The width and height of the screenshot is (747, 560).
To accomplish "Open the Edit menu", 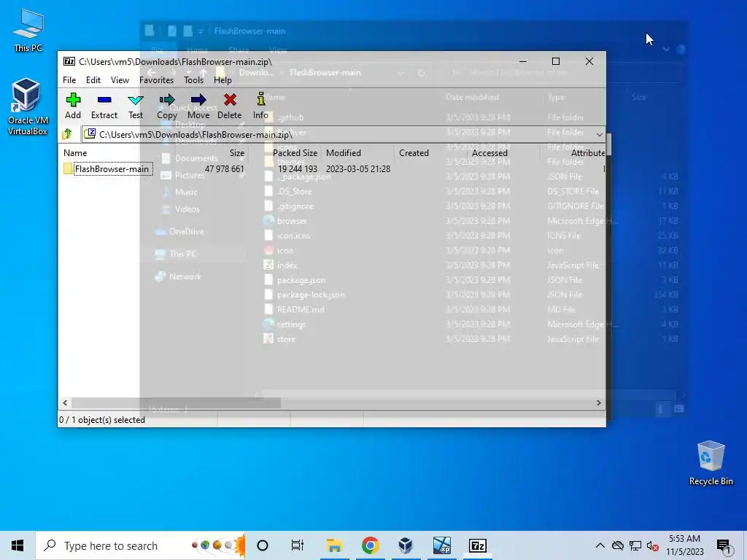I will 93,80.
